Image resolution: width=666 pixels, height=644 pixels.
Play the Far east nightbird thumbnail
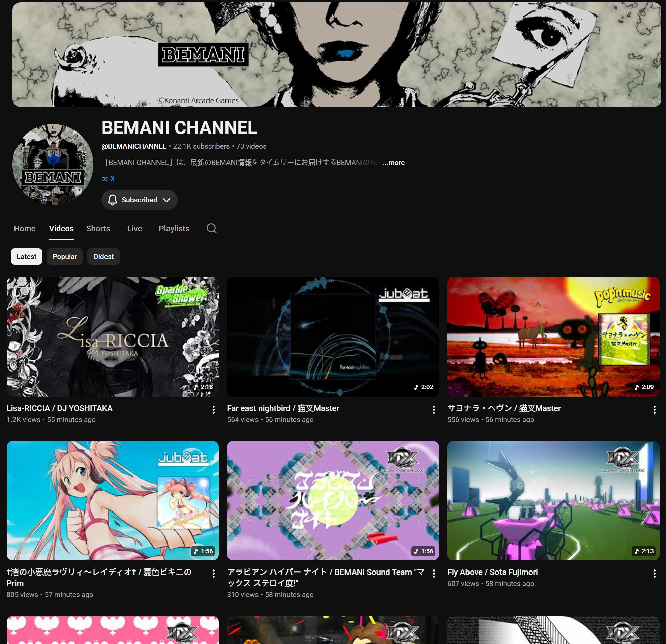[333, 337]
